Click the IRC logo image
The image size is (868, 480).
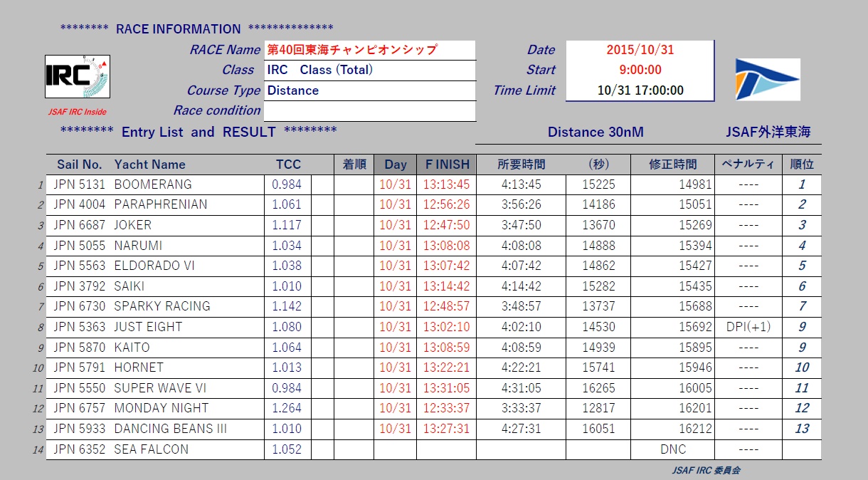[x=78, y=76]
